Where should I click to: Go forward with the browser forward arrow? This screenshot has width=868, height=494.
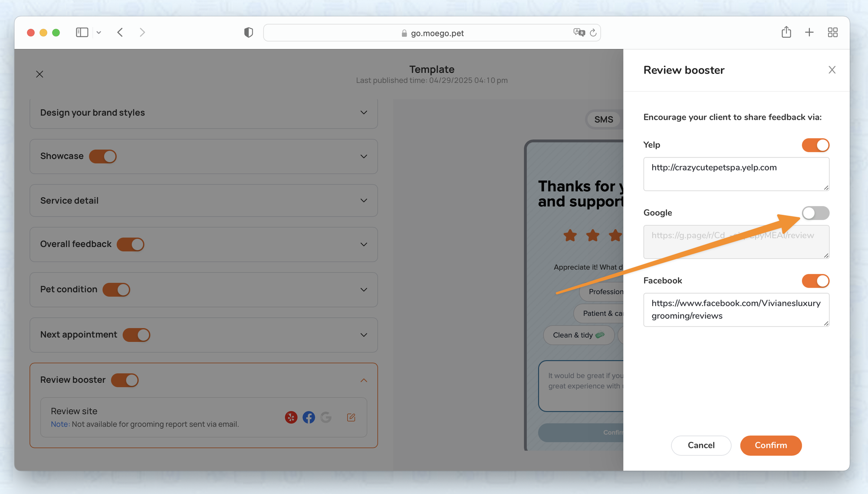click(x=142, y=33)
